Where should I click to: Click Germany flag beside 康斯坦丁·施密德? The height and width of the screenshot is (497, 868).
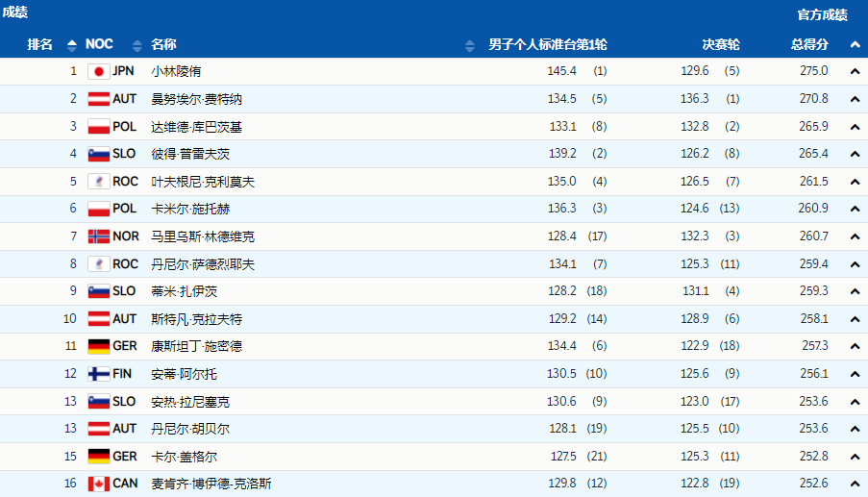99,346
